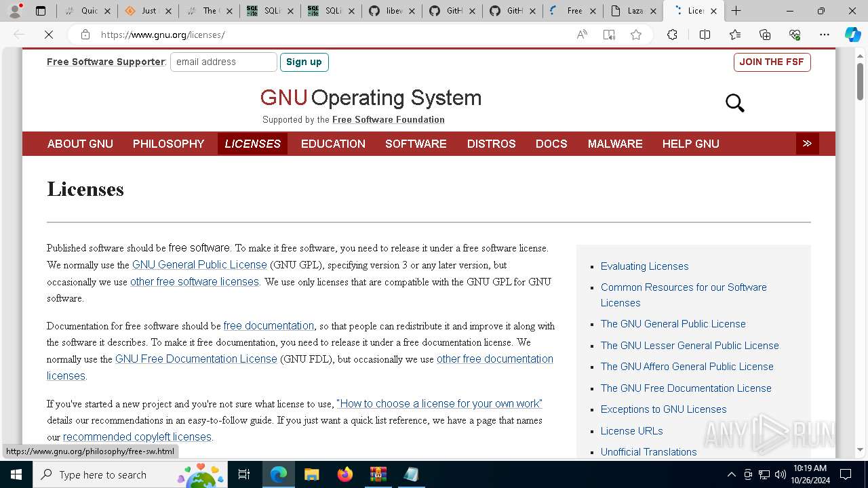Click JOIN THE FSF button

pos(772,62)
